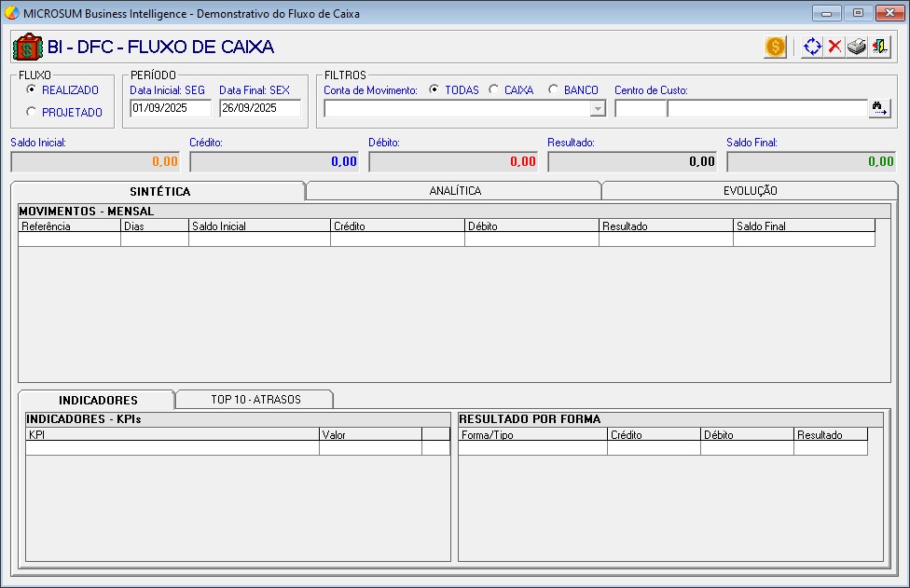The image size is (910, 588).
Task: Click the RESULTADO POR FORMA heading
Action: [530, 418]
